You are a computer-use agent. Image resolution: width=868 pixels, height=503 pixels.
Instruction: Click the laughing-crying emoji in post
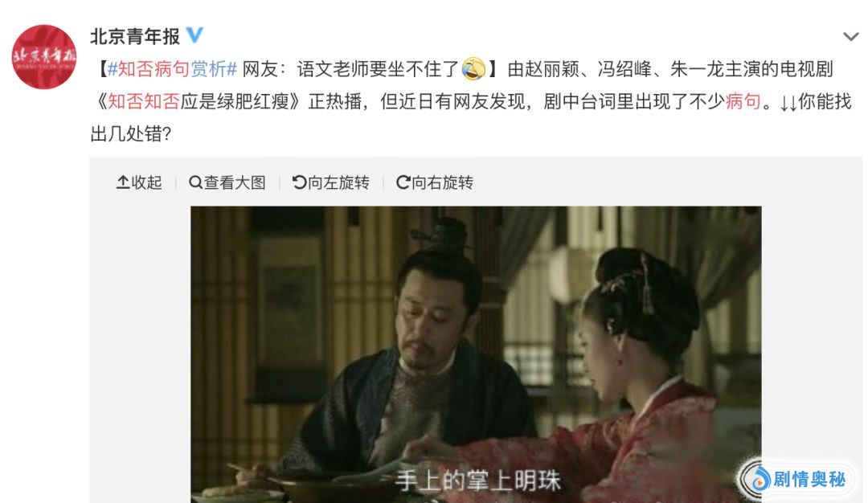tap(473, 69)
